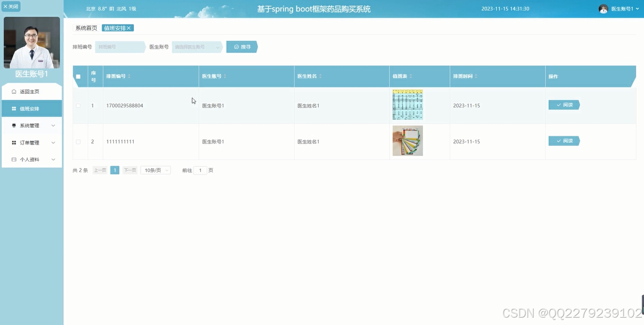Click the 阅读 button for row 2

click(564, 141)
